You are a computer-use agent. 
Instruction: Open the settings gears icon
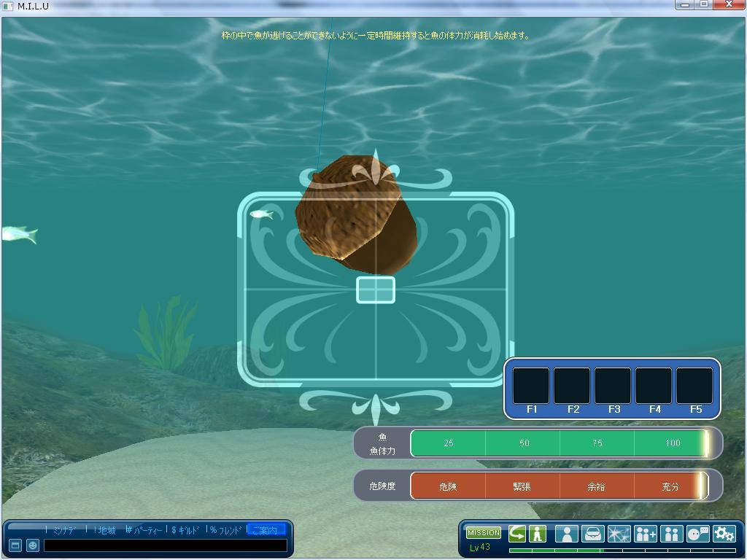[x=724, y=534]
